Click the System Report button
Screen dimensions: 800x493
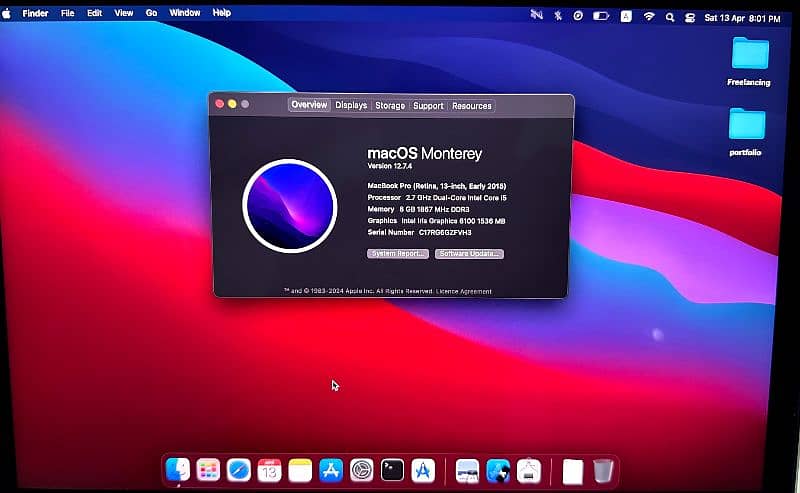(x=398, y=254)
